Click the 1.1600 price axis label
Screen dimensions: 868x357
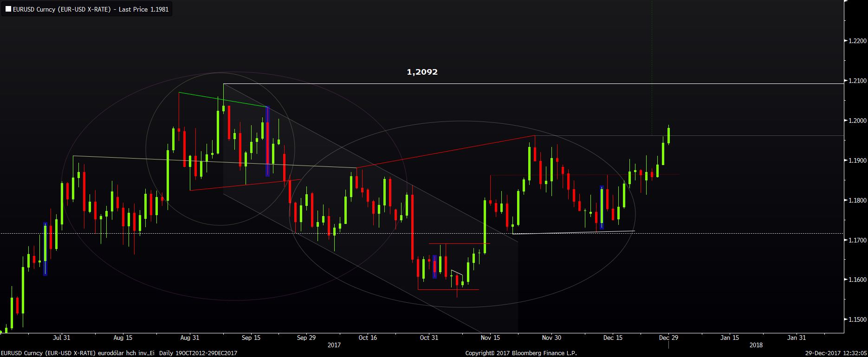(x=857, y=280)
